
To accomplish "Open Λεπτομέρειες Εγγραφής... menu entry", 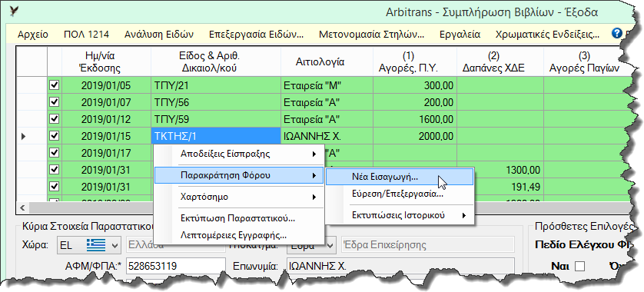I will pos(239,235).
